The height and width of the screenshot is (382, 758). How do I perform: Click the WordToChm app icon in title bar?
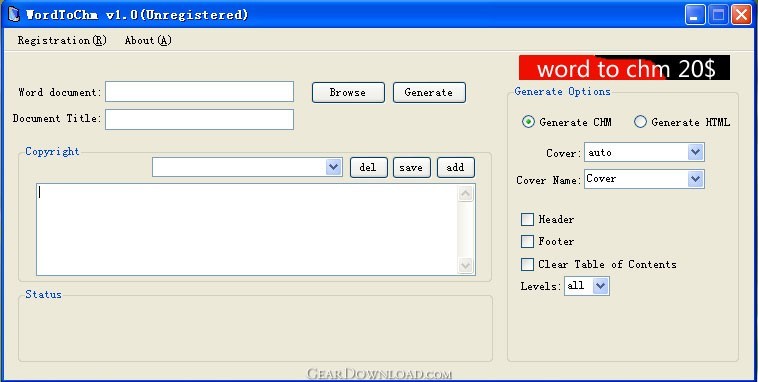(14, 15)
